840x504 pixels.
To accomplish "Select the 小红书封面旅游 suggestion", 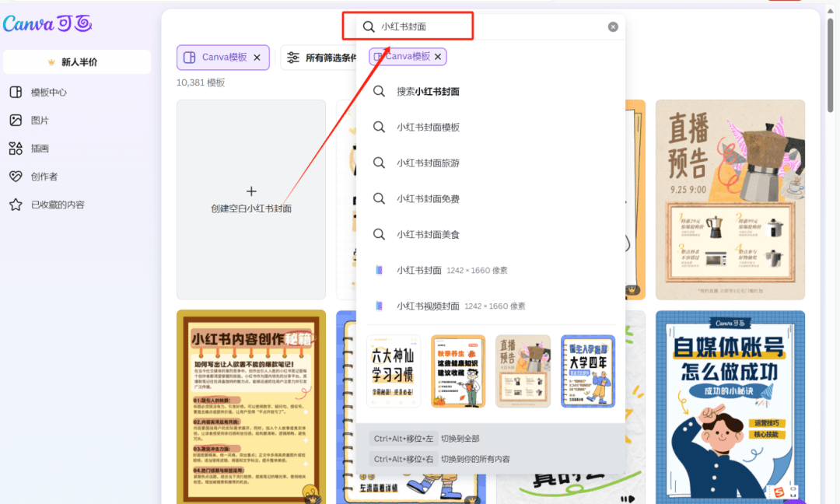I will pos(490,163).
